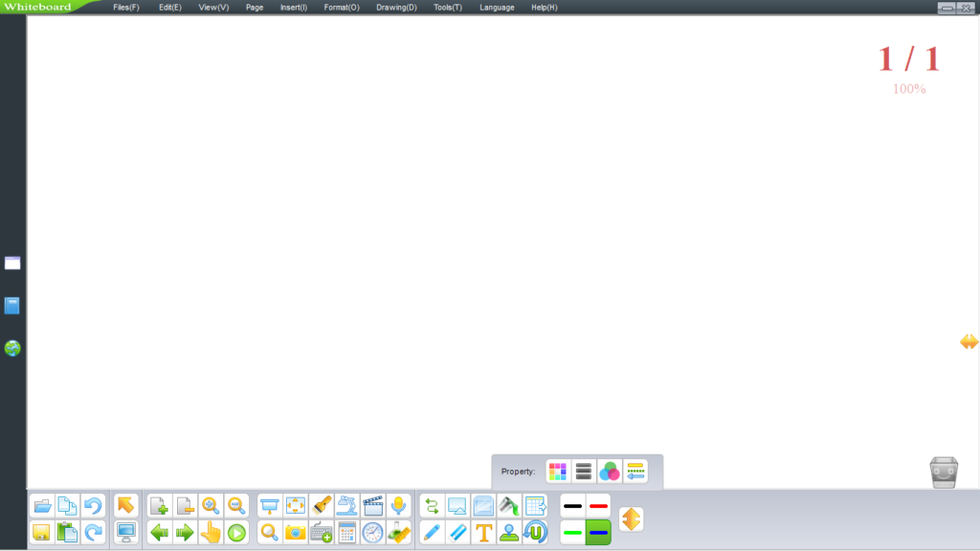Open the Files(F) menu

coord(126,8)
